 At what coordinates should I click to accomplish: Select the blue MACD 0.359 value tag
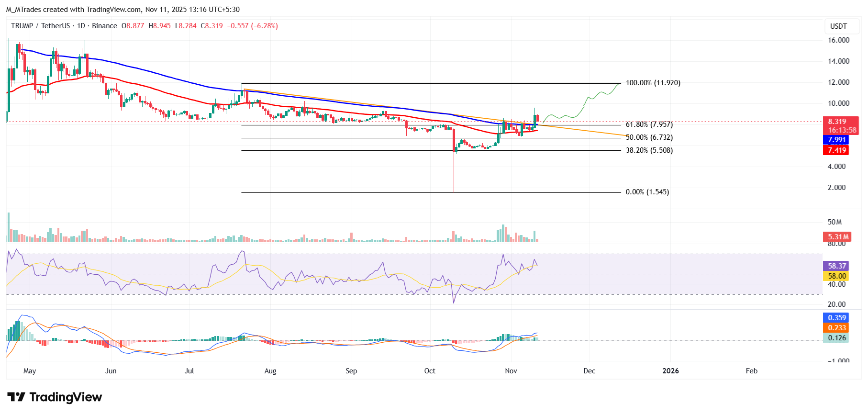[x=837, y=318]
